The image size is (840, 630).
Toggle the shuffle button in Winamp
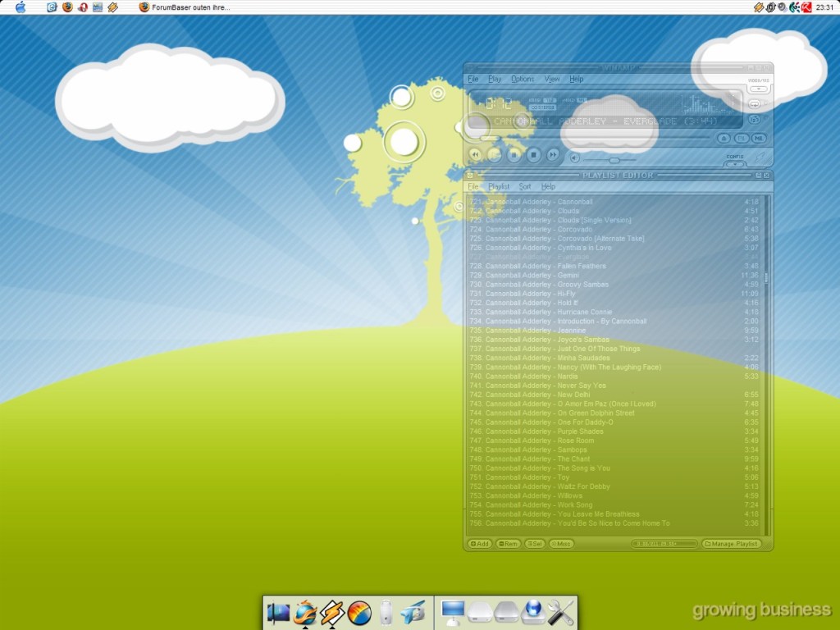(x=755, y=120)
